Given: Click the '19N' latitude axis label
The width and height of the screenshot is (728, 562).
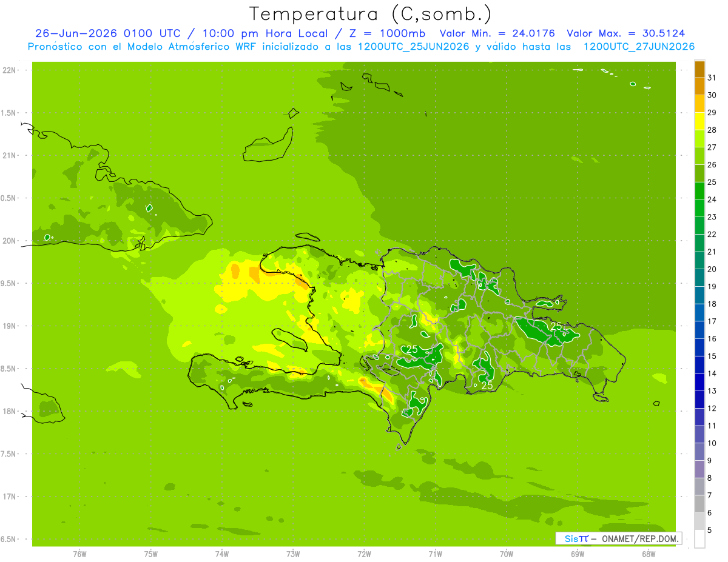Looking at the screenshot, I should click(x=10, y=326).
